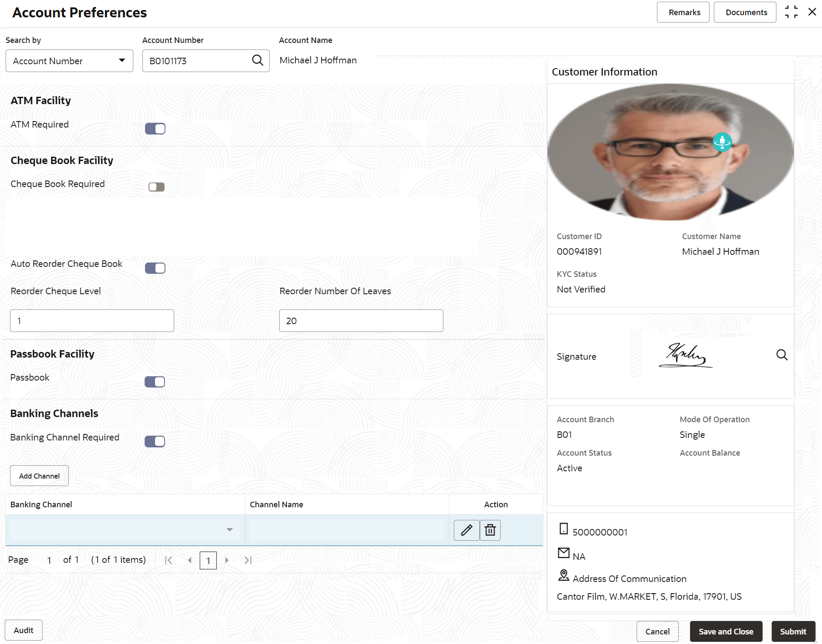Click the Customer Name value in Customer Information

[720, 252]
